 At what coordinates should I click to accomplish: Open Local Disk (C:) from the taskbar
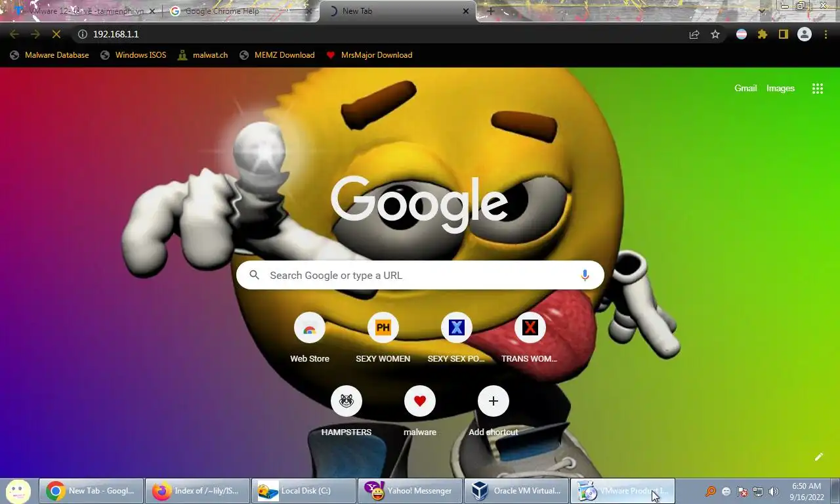click(303, 491)
